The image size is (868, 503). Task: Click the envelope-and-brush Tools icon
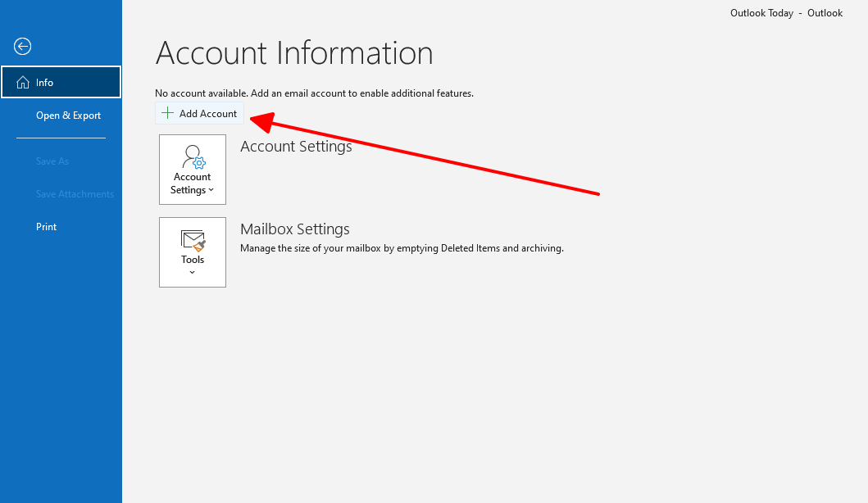coord(193,240)
